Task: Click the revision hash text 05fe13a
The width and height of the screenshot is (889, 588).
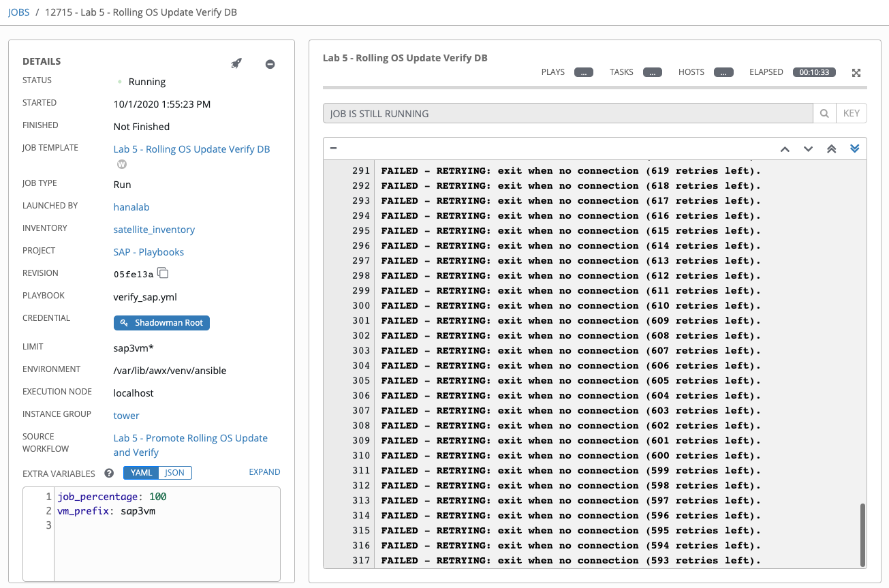Action: click(x=134, y=275)
